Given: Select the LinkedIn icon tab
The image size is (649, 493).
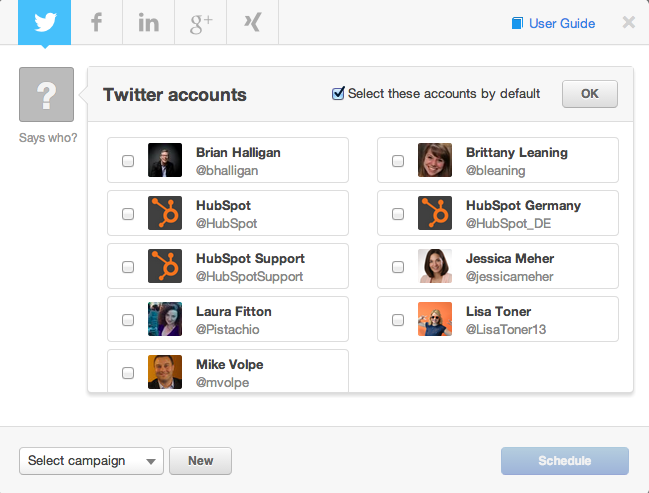Looking at the screenshot, I should (x=149, y=22).
